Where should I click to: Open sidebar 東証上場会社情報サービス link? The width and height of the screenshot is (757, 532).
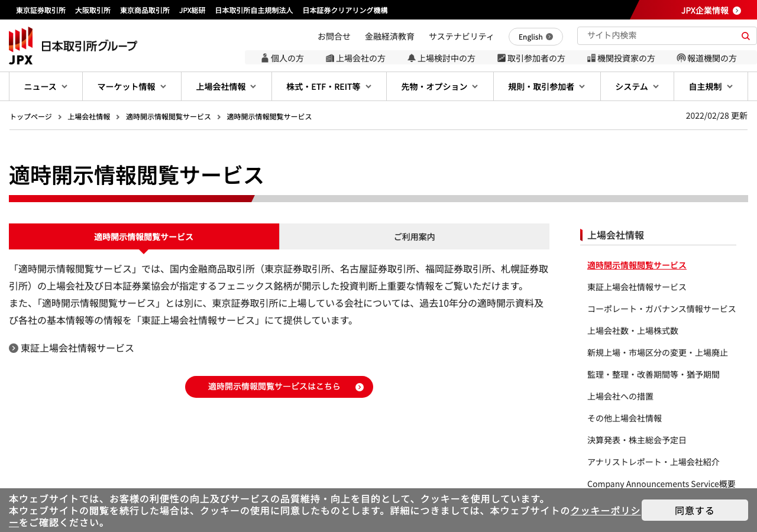pos(637,287)
